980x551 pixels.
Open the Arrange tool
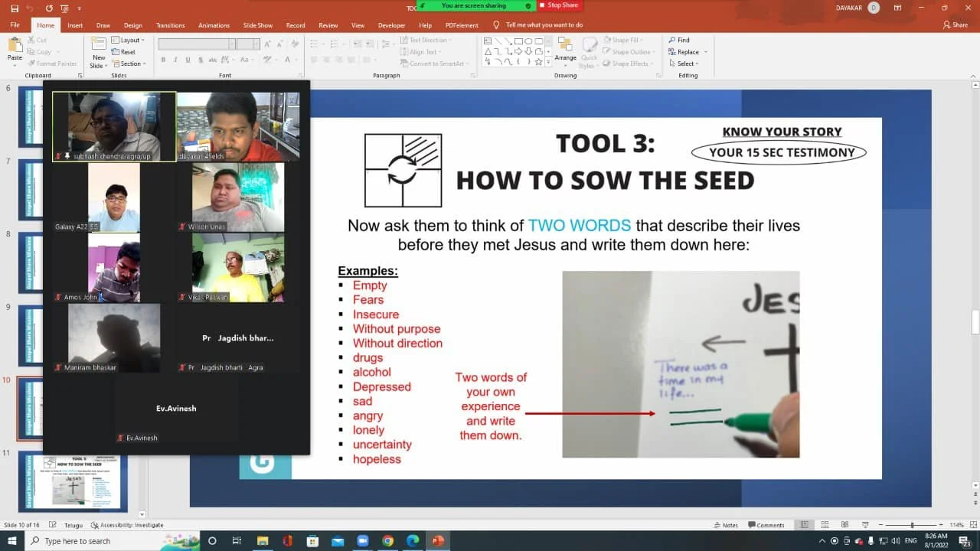pos(565,51)
